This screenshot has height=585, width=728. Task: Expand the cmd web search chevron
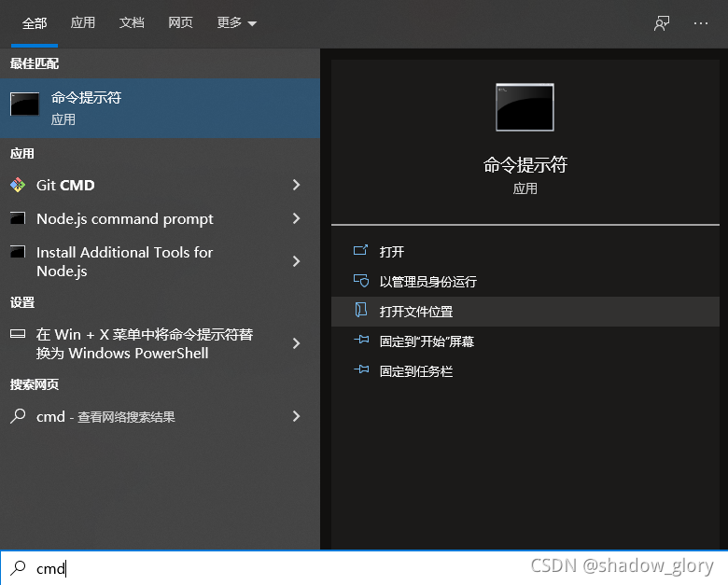296,416
